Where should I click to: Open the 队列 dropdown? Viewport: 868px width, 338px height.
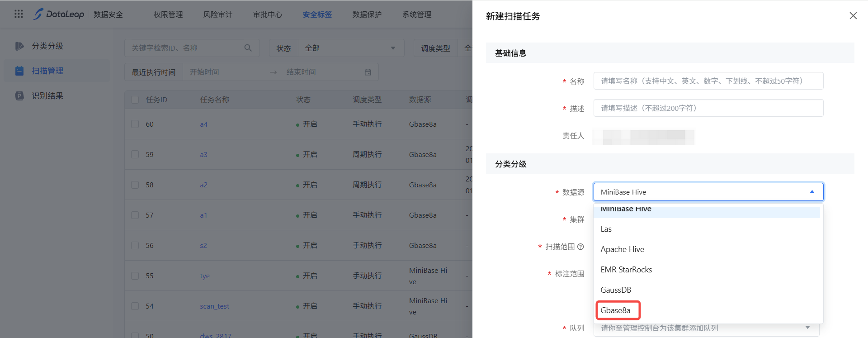click(x=706, y=328)
